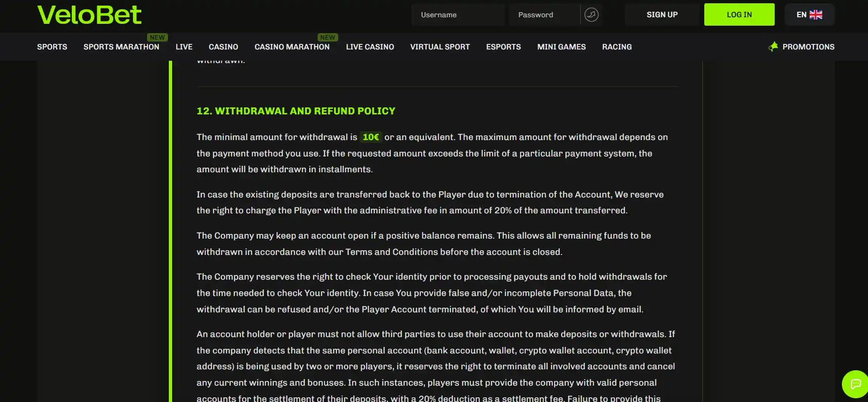Click the VeloBet logo

click(89, 15)
